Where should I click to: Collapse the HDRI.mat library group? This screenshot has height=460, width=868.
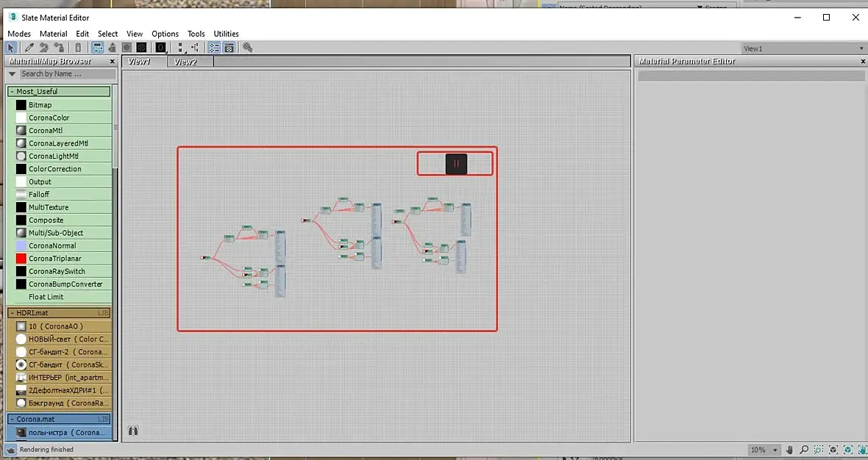click(13, 313)
